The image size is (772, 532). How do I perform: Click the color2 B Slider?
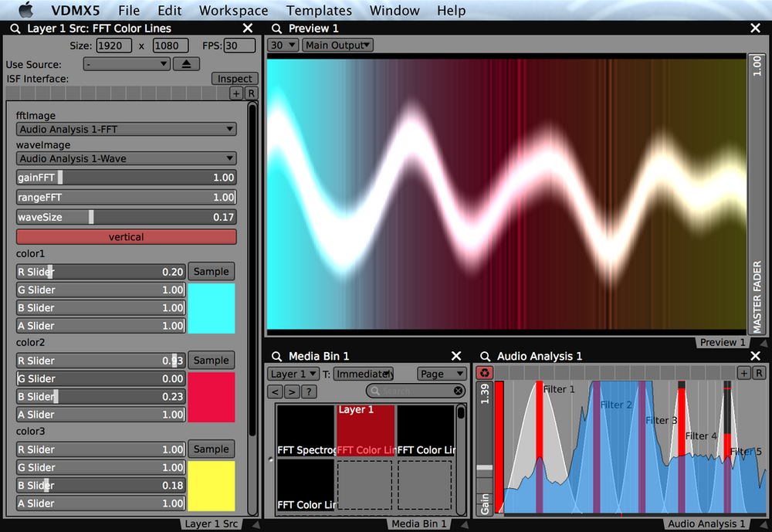[x=100, y=397]
